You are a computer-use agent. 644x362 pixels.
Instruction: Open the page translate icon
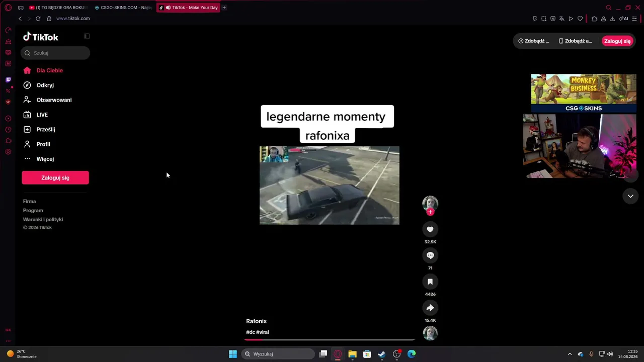coord(562,19)
